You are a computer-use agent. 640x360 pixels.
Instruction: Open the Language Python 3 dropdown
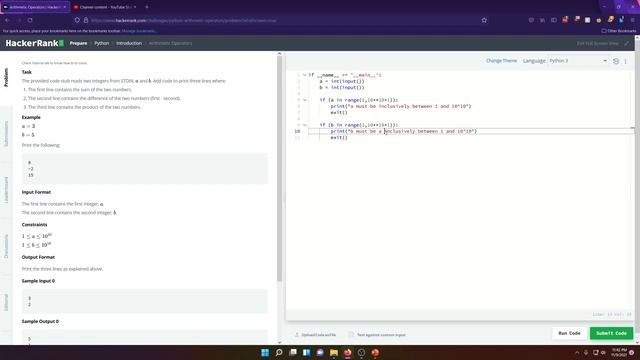578,61
